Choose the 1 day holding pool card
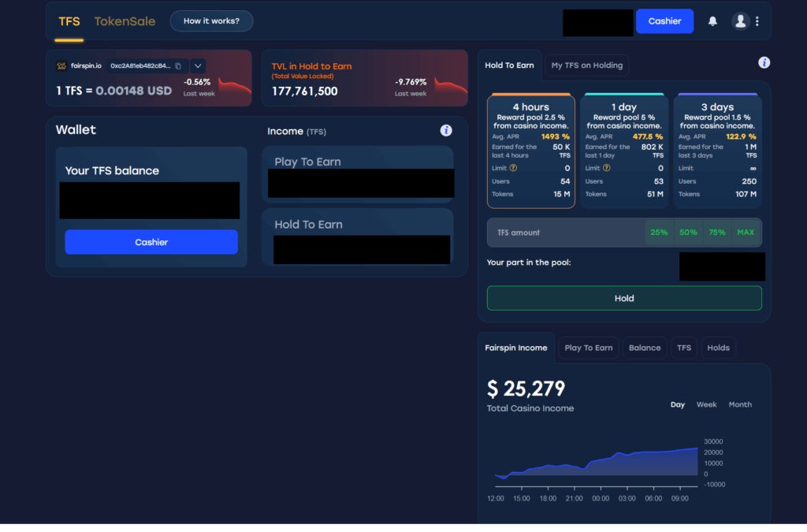 [x=624, y=151]
